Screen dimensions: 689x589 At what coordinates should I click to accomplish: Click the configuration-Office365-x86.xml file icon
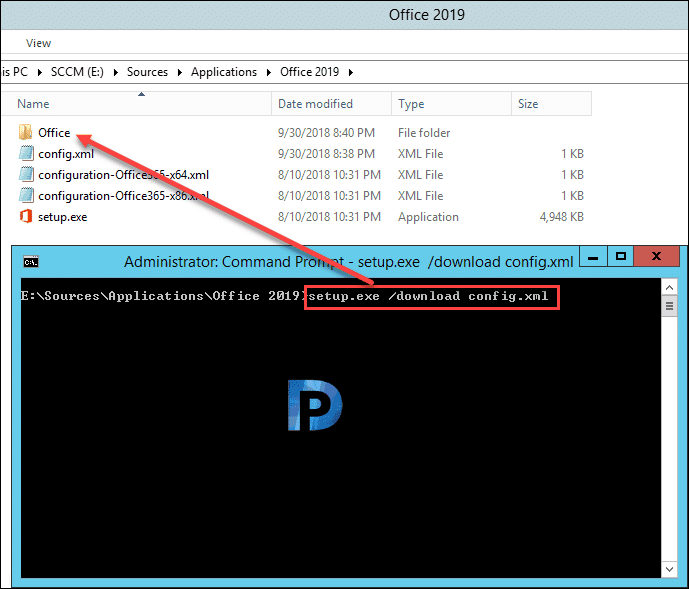pyautogui.click(x=26, y=195)
